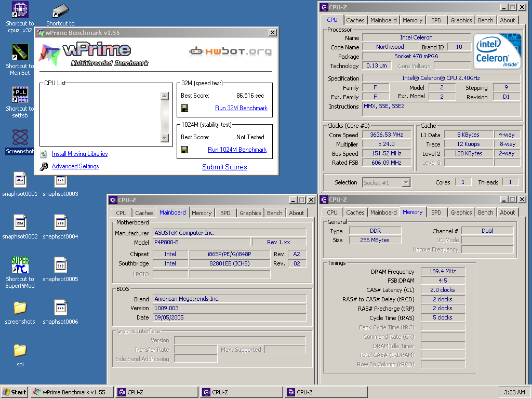The height and width of the screenshot is (399, 532).
Task: Open Bench tab in top CPU-Z window
Action: pos(486,20)
